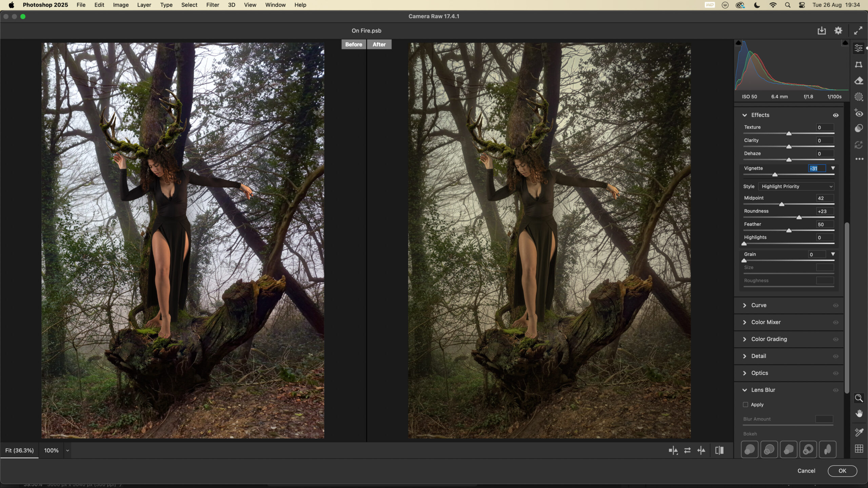Collapse the Lens Blur section
868x488 pixels.
[x=745, y=390]
